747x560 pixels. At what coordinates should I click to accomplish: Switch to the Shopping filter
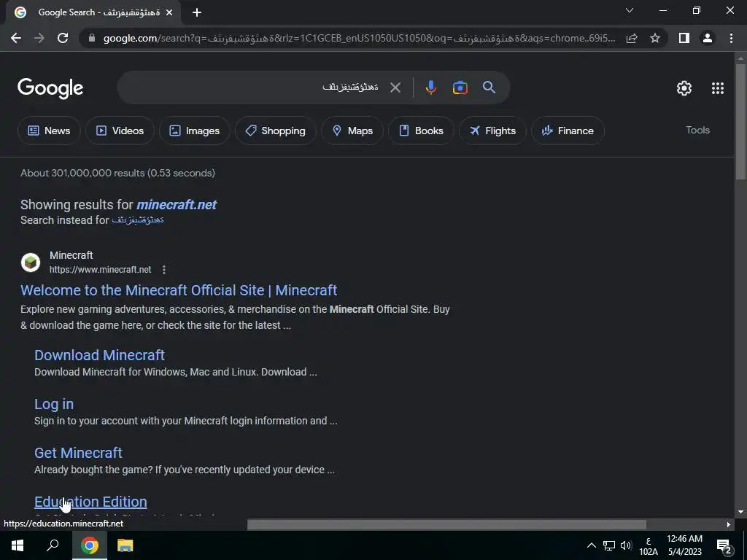tap(275, 131)
